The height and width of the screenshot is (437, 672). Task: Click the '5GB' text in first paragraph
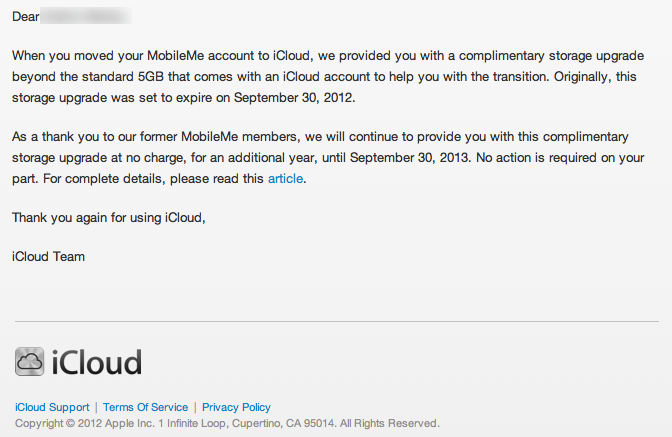[x=151, y=77]
